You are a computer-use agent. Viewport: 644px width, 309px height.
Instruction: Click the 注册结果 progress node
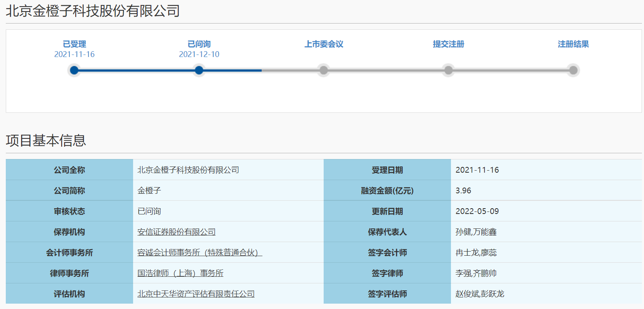point(573,70)
